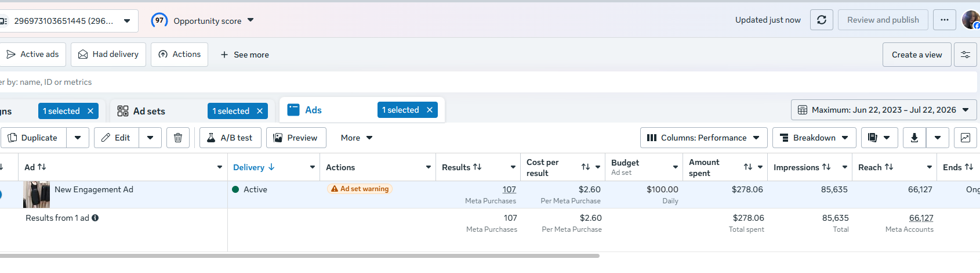The width and height of the screenshot is (980, 273).
Task: Click the results info icon
Action: pyautogui.click(x=95, y=218)
